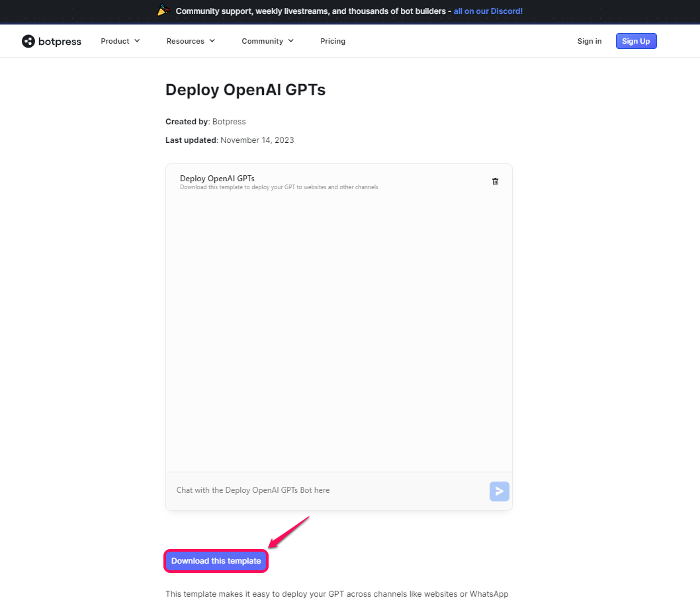Click the 'Last updated: November 14, 2023' text
This screenshot has height=600, width=700.
(230, 140)
